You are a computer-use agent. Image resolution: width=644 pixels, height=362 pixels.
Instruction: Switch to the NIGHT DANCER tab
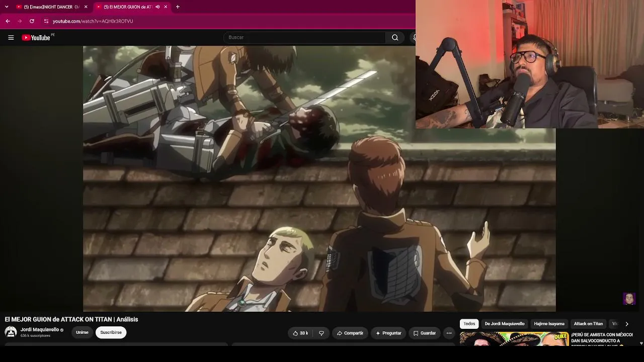pos(52,7)
